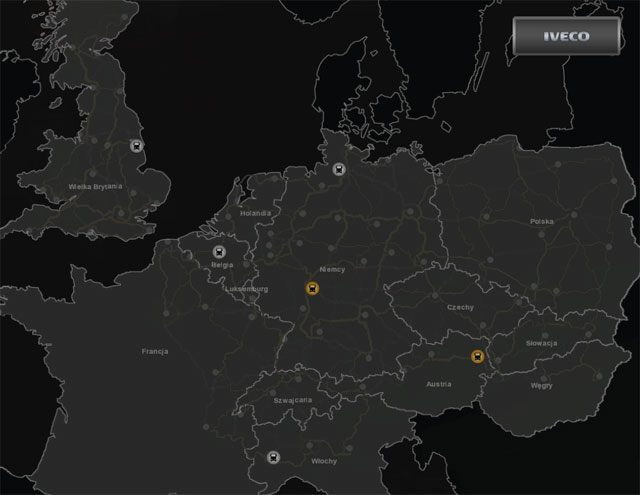
Task: Select the Słowacja label on map
Action: (541, 343)
